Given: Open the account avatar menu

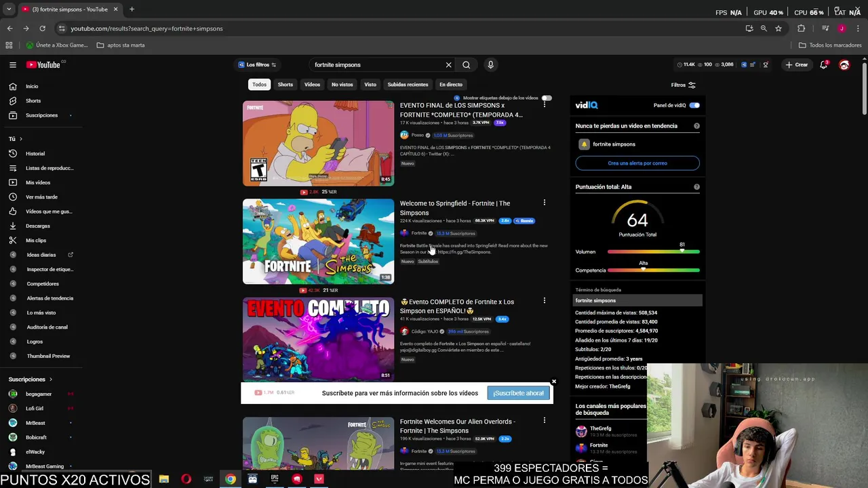Looking at the screenshot, I should point(844,65).
